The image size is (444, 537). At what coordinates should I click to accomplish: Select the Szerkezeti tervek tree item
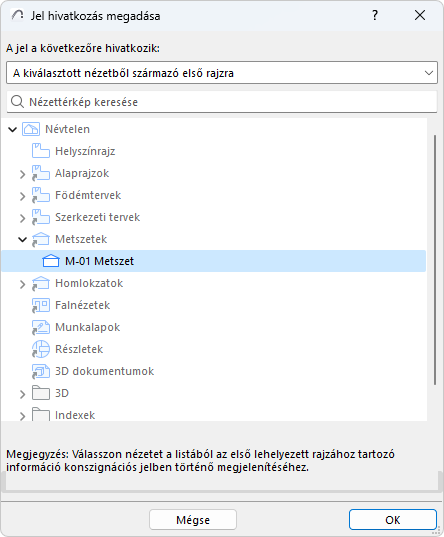tap(98, 217)
